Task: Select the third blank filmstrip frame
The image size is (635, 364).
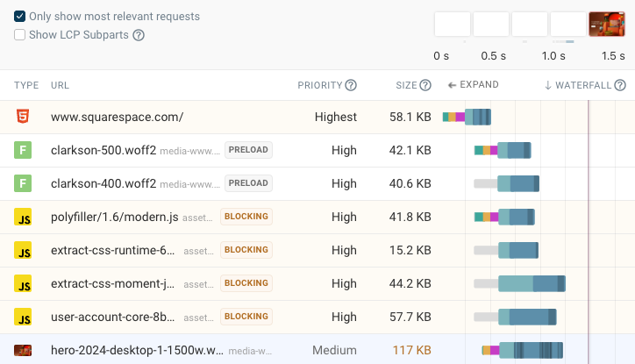Action: [530, 25]
